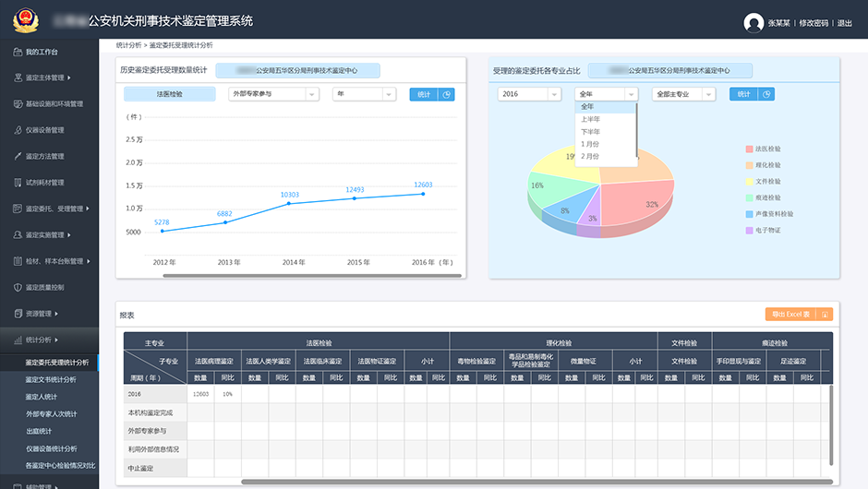Click the line chart horizontal scrollbar
This screenshot has height=489, width=868.
pyautogui.click(x=312, y=276)
